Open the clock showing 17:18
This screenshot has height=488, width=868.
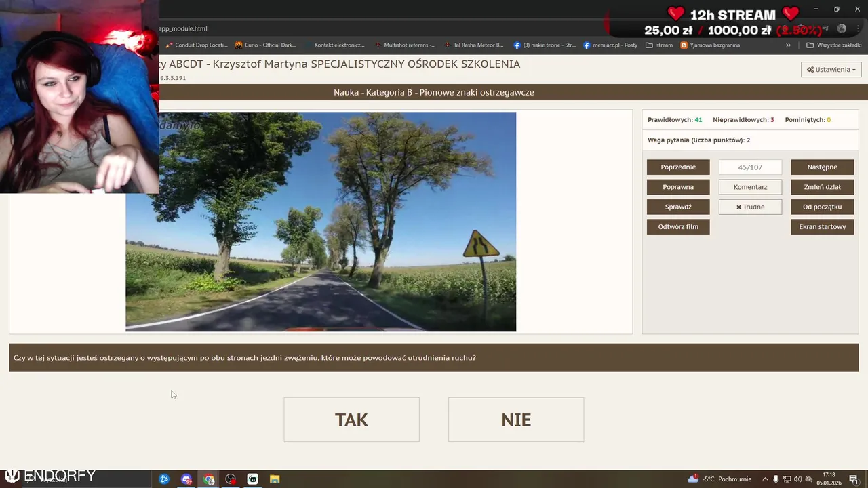[829, 479]
